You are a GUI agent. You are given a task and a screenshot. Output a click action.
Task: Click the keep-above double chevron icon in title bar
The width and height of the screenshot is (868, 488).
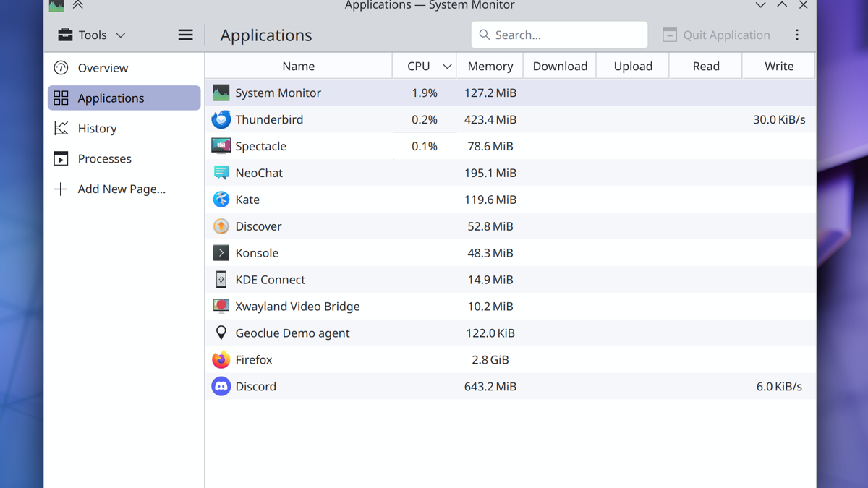coord(78,5)
